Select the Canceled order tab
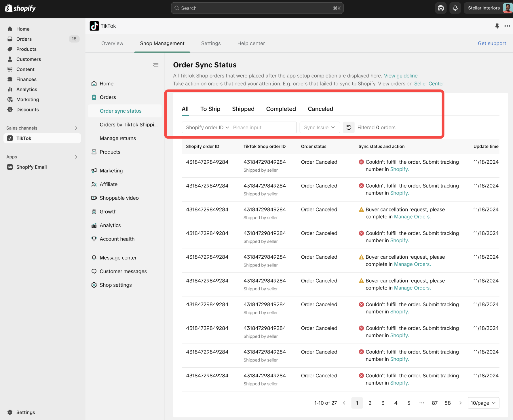 coord(320,109)
